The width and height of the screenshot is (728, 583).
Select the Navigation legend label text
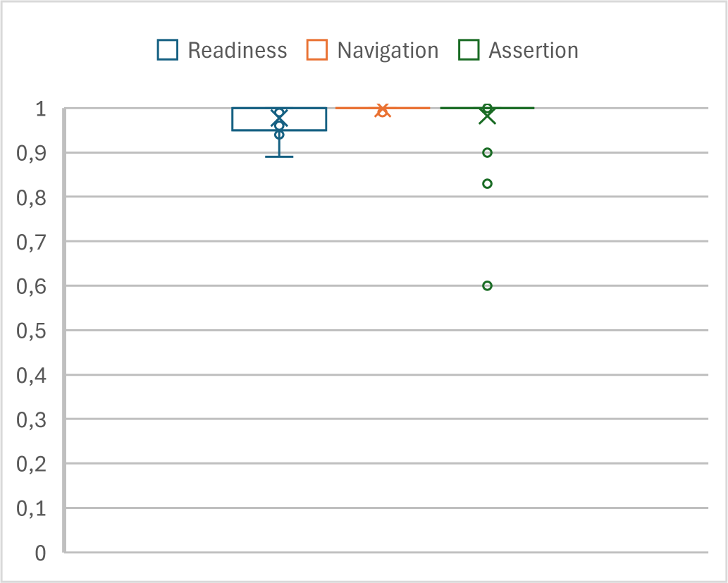(388, 51)
